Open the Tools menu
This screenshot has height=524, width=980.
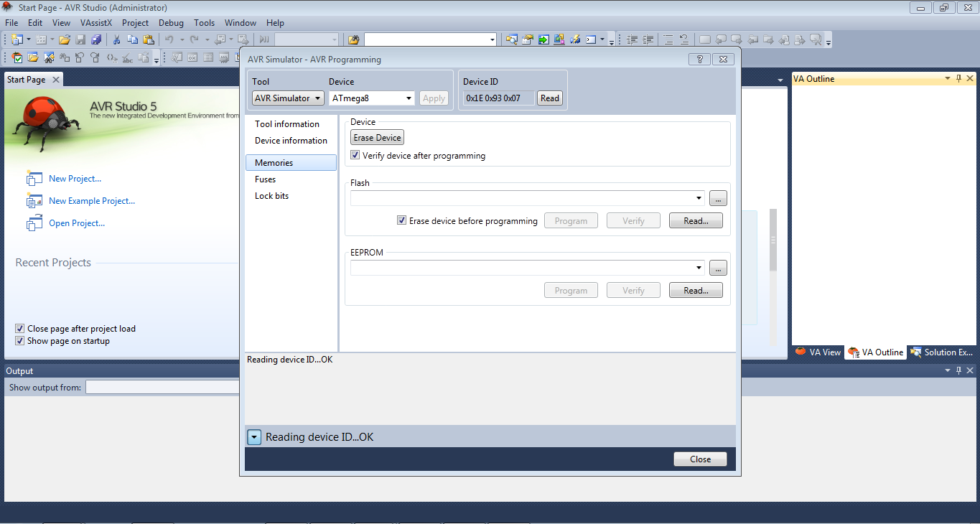tap(204, 23)
